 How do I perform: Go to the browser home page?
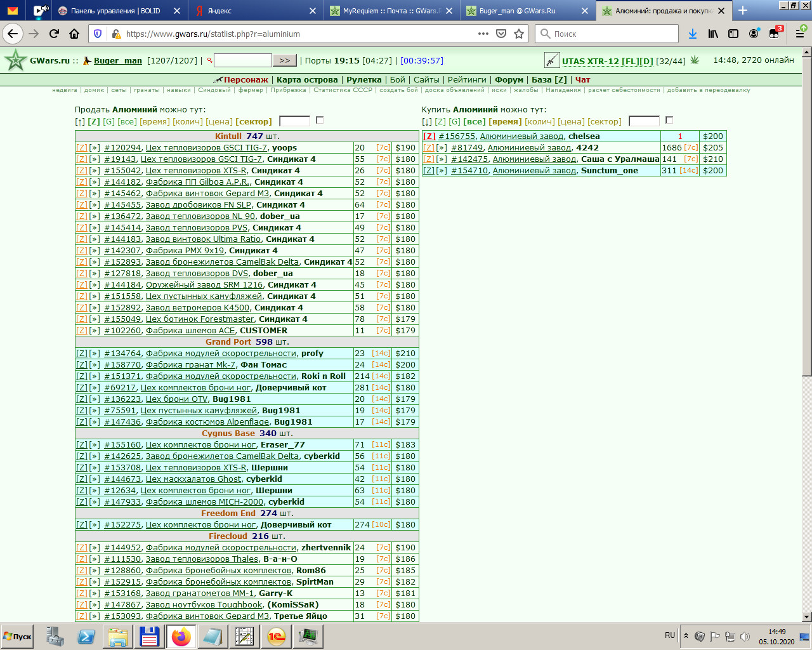74,34
